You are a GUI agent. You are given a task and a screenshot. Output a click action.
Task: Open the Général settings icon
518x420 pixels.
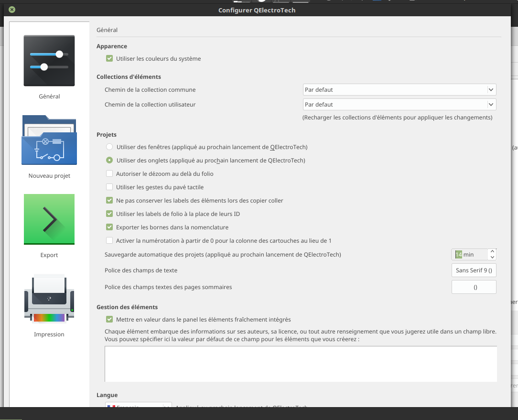pos(49,61)
